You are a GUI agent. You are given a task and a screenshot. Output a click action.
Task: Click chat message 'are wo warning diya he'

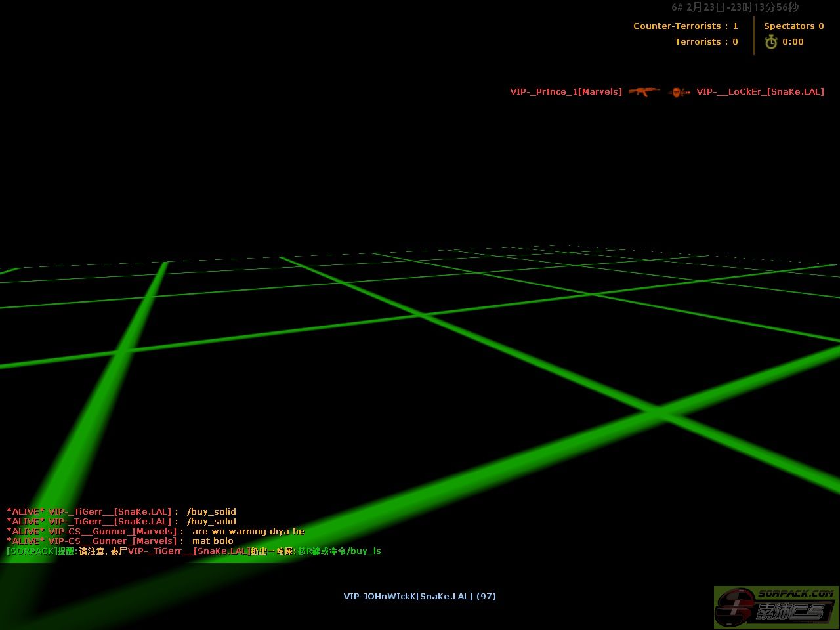[x=248, y=532]
